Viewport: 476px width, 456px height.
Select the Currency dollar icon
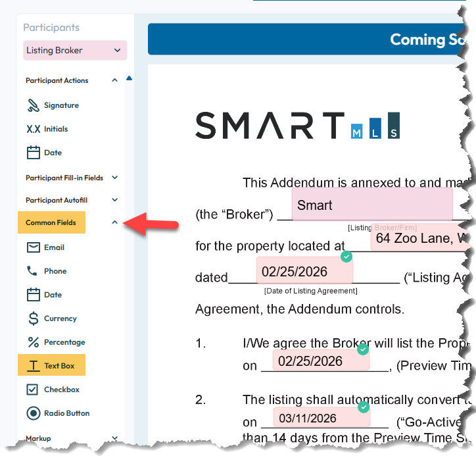pos(33,318)
